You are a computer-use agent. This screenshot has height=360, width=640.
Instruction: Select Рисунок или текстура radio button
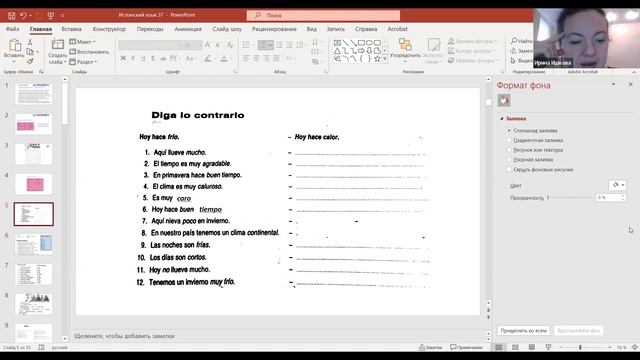(509, 150)
